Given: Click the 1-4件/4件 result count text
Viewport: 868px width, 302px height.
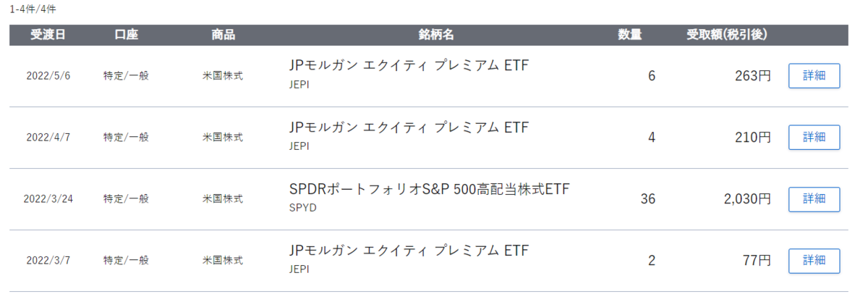Looking at the screenshot, I should (33, 9).
